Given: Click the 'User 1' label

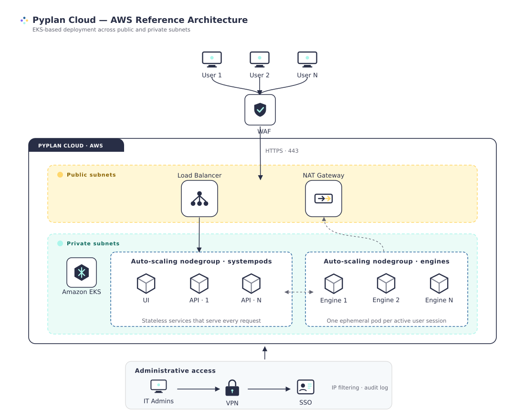Looking at the screenshot, I should [211, 75].
